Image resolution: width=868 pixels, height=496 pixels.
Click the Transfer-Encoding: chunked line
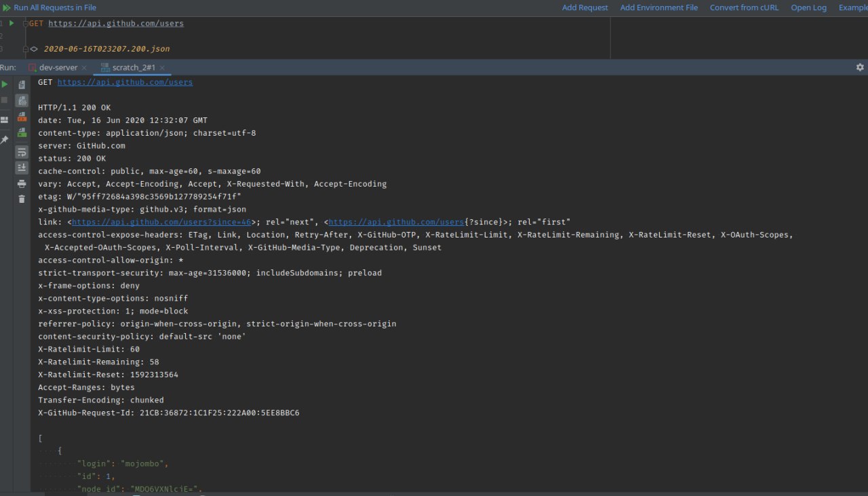click(101, 400)
